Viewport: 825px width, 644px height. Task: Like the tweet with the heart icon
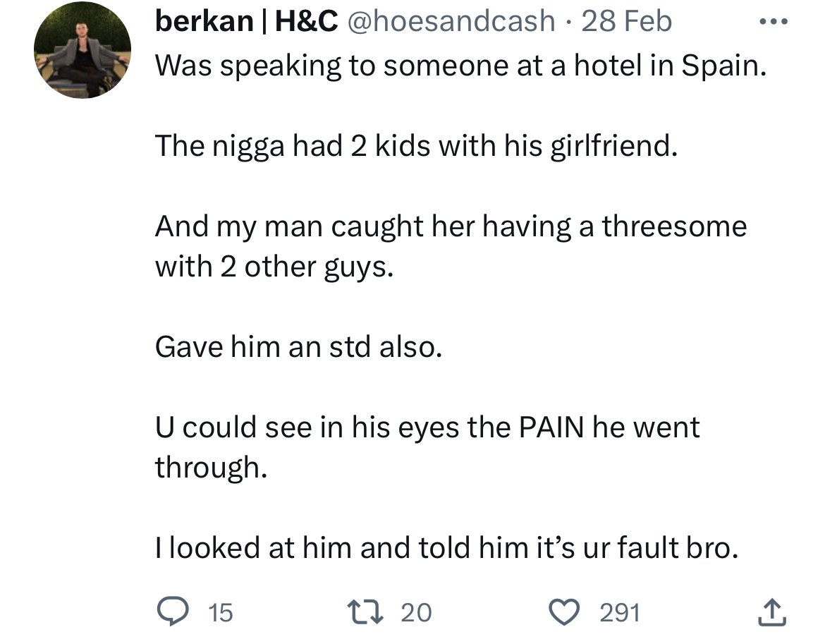click(564, 612)
